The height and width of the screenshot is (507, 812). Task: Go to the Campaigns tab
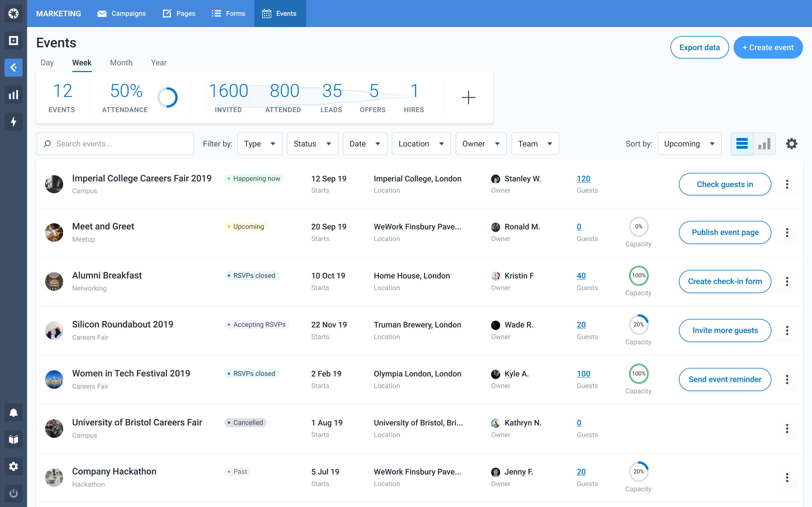click(122, 14)
